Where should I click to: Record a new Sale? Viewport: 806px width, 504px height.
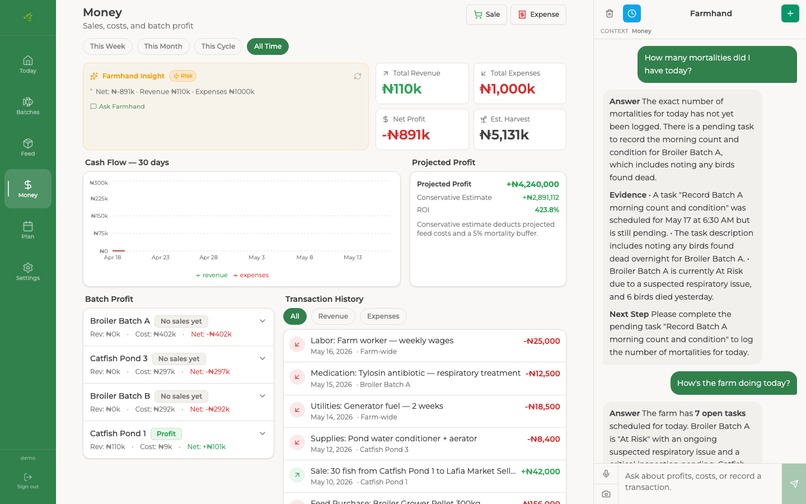(487, 14)
